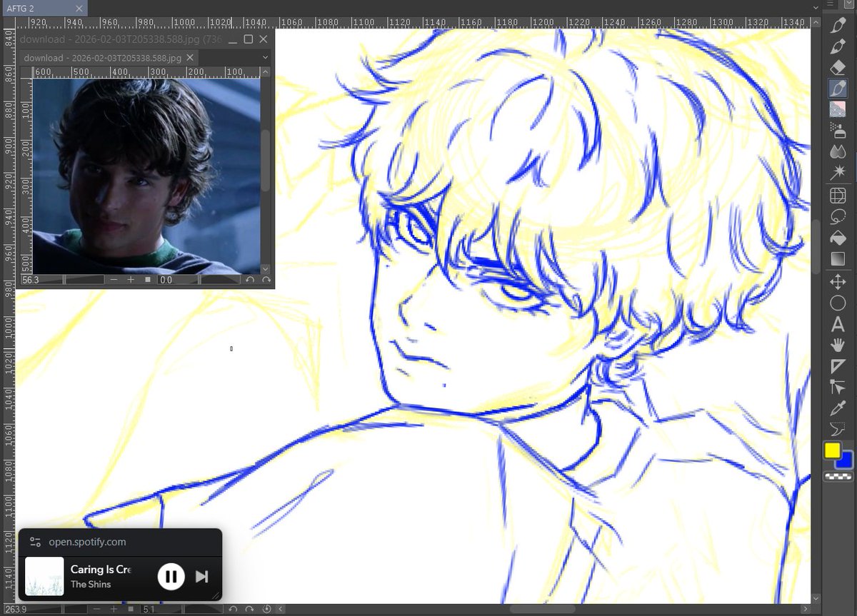The height and width of the screenshot is (616, 857).
Task: Select the mesh grid tool icon
Action: [838, 196]
